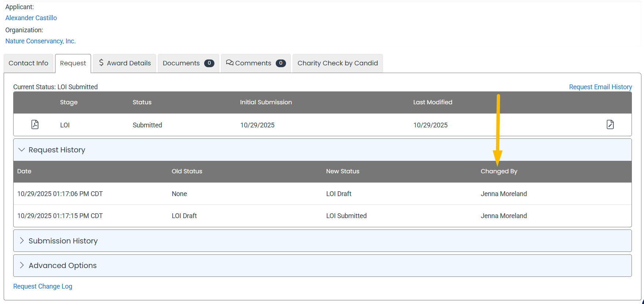Click the LOI Submitted new status cell

[346, 216]
